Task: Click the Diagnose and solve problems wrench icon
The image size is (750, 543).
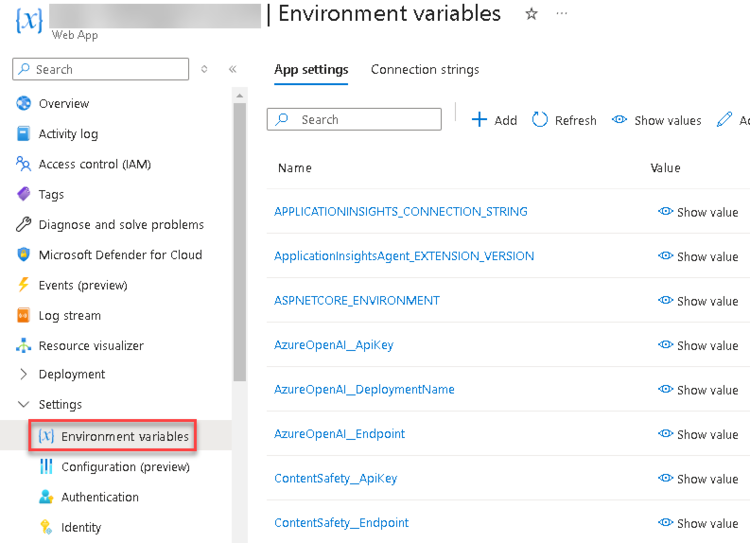Action: tap(23, 224)
